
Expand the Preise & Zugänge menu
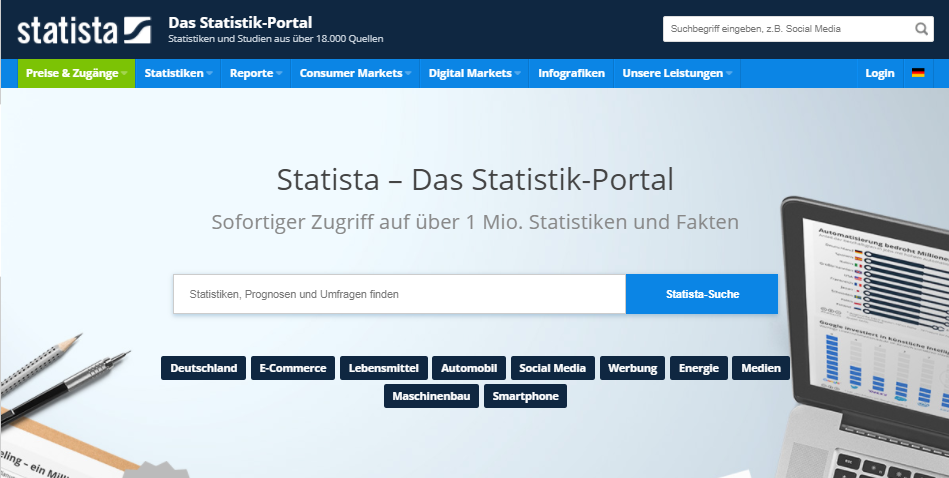tap(76, 73)
